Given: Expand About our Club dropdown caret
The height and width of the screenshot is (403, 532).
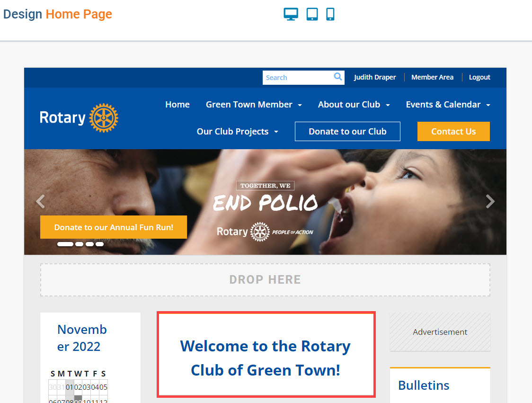Looking at the screenshot, I should click(388, 105).
